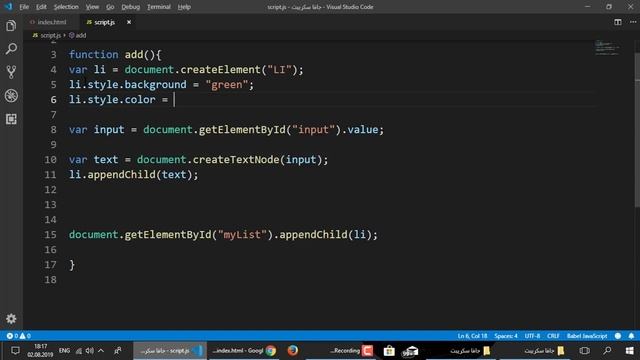Change indentation via Spaces: 4
640x360 pixels.
click(x=506, y=336)
